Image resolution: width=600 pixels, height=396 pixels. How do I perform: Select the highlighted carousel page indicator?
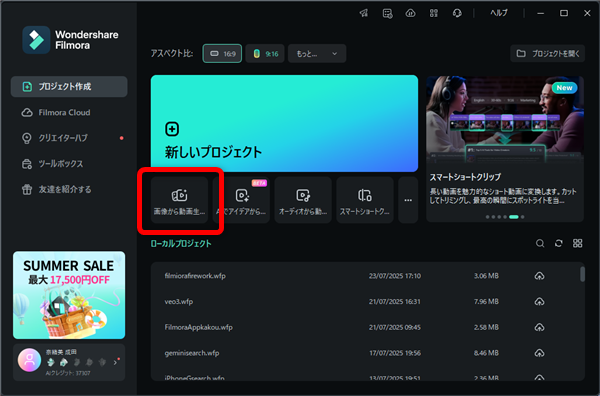(514, 217)
